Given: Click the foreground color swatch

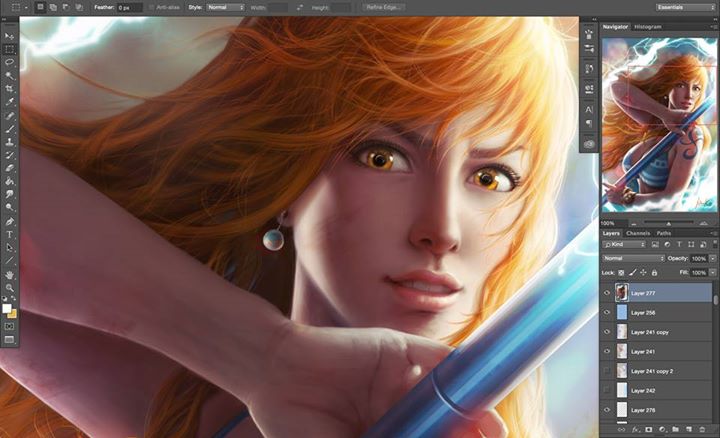Looking at the screenshot, I should [8, 308].
